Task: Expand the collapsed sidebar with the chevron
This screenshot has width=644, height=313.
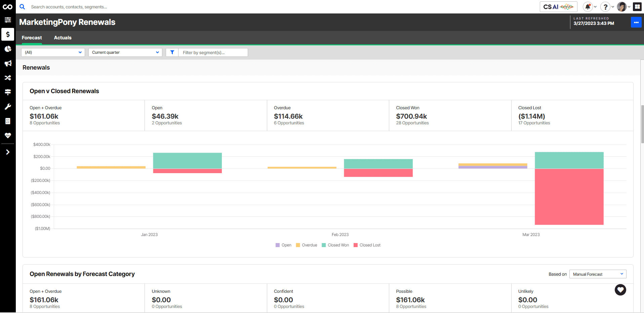Action: click(x=7, y=152)
